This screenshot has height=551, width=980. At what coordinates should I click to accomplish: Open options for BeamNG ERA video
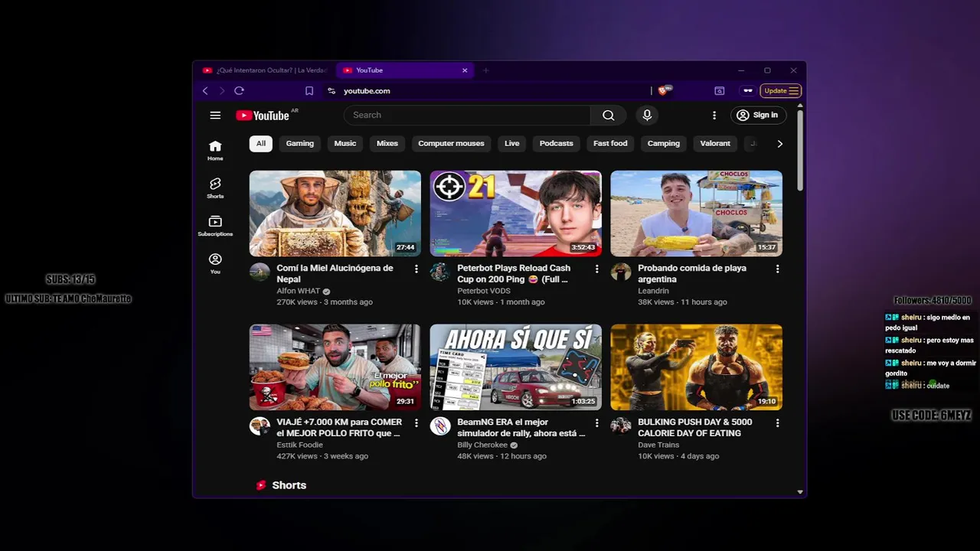pos(597,423)
